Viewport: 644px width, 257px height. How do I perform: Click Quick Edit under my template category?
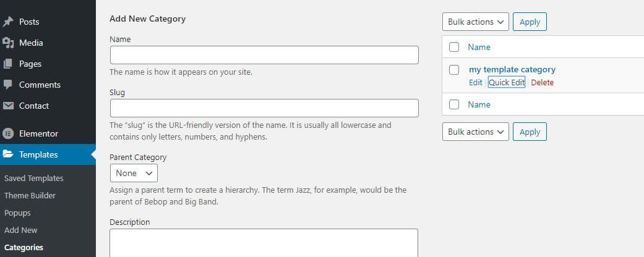click(x=507, y=82)
